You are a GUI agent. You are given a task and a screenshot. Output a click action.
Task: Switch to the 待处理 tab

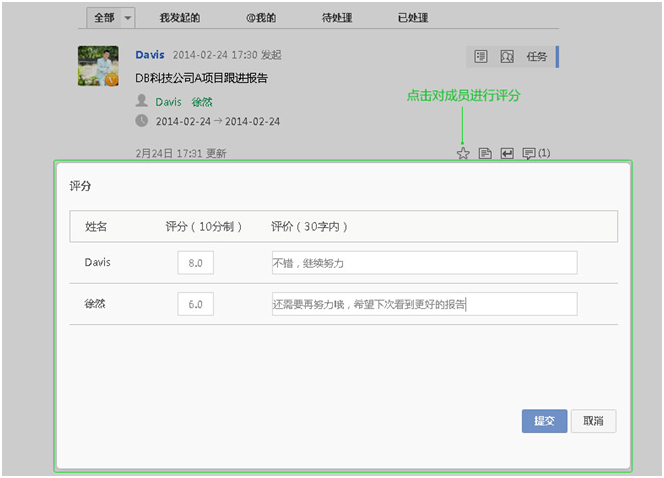[337, 18]
